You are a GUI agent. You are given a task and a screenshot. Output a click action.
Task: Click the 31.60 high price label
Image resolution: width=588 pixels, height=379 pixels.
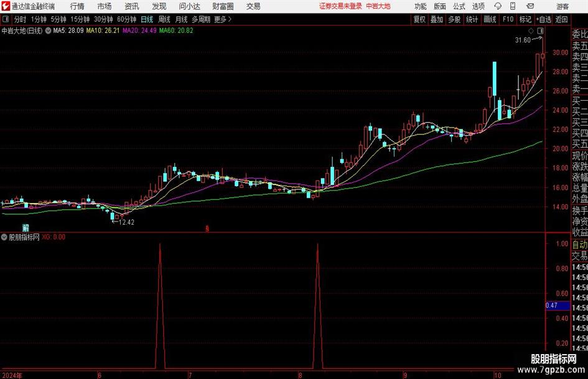523,40
